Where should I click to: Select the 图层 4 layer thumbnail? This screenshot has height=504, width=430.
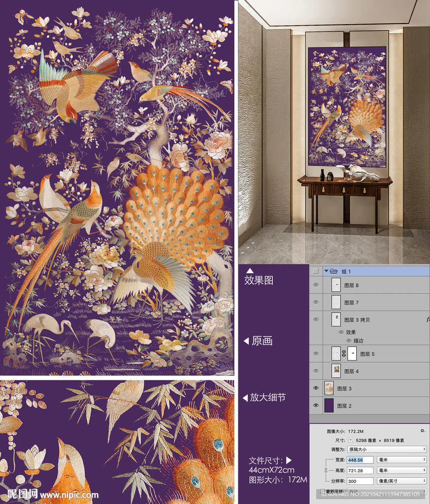tap(336, 371)
